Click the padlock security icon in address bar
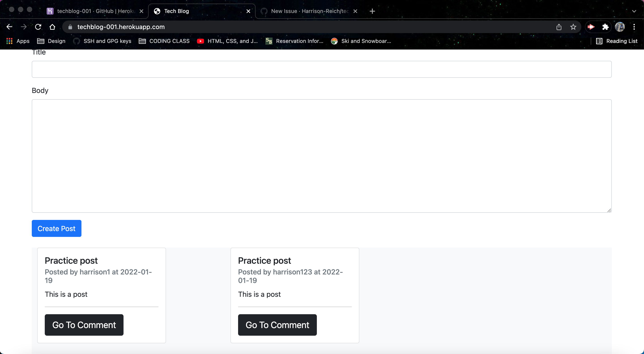644x354 pixels. point(70,27)
